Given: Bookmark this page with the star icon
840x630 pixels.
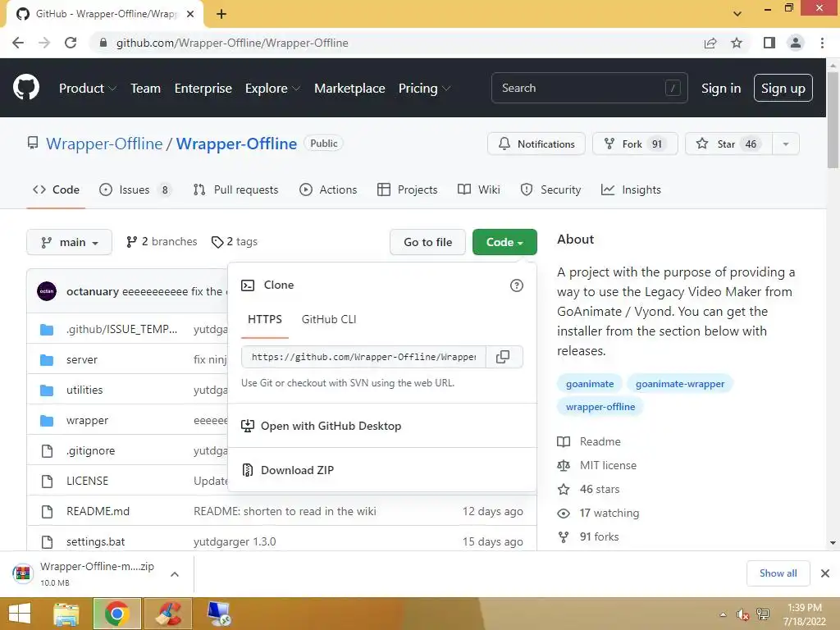Looking at the screenshot, I should 737,43.
